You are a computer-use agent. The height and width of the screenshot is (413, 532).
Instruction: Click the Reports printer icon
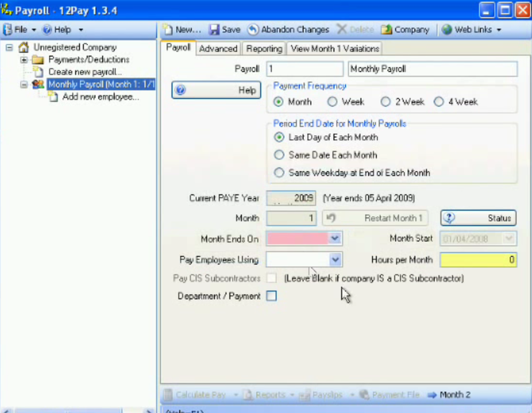pyautogui.click(x=248, y=395)
